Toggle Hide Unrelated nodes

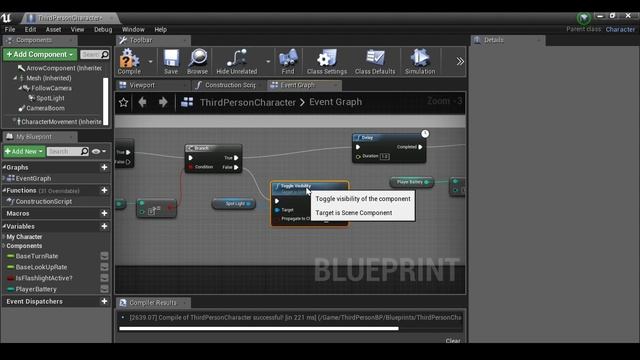pos(237,61)
